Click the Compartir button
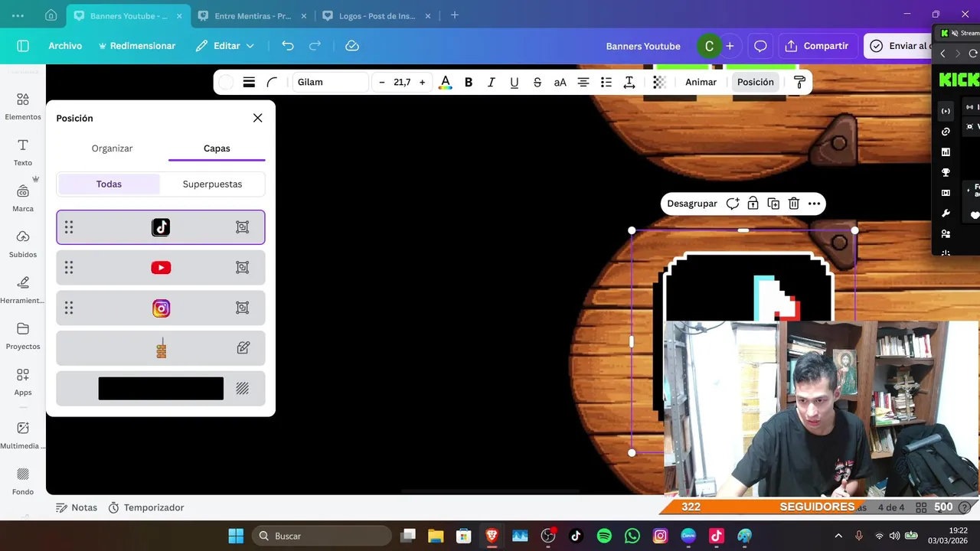 [818, 46]
